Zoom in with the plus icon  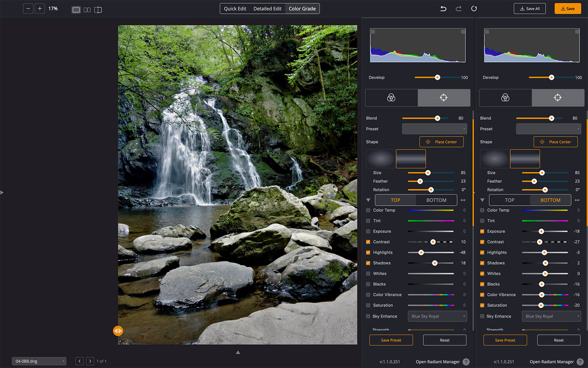(x=40, y=9)
